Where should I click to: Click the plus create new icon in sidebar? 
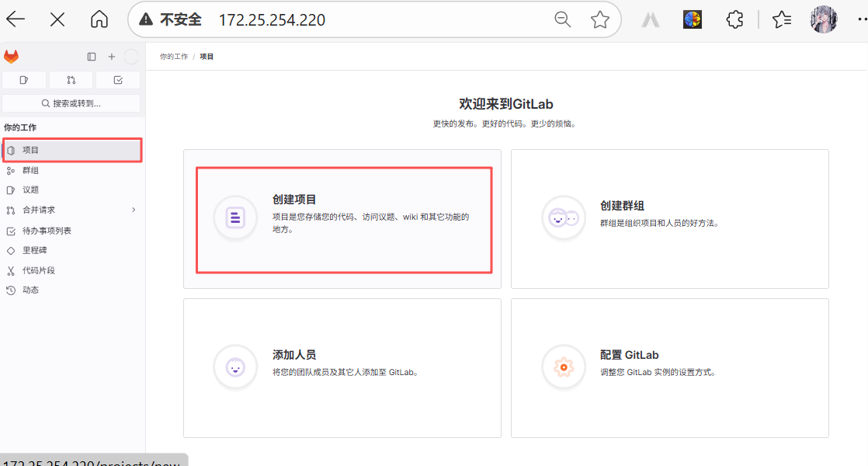point(111,57)
